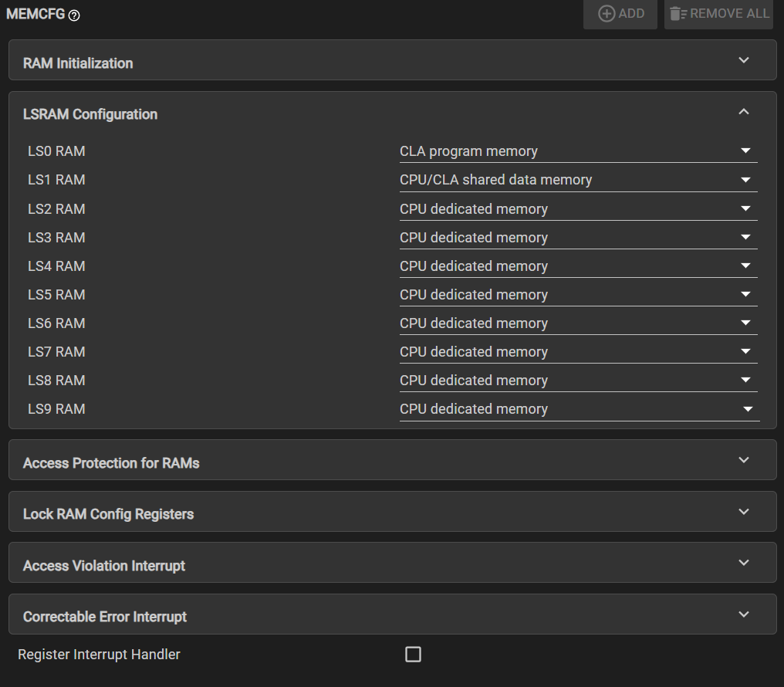The width and height of the screenshot is (784, 687).
Task: Click the REMOVE ALL button
Action: point(718,14)
